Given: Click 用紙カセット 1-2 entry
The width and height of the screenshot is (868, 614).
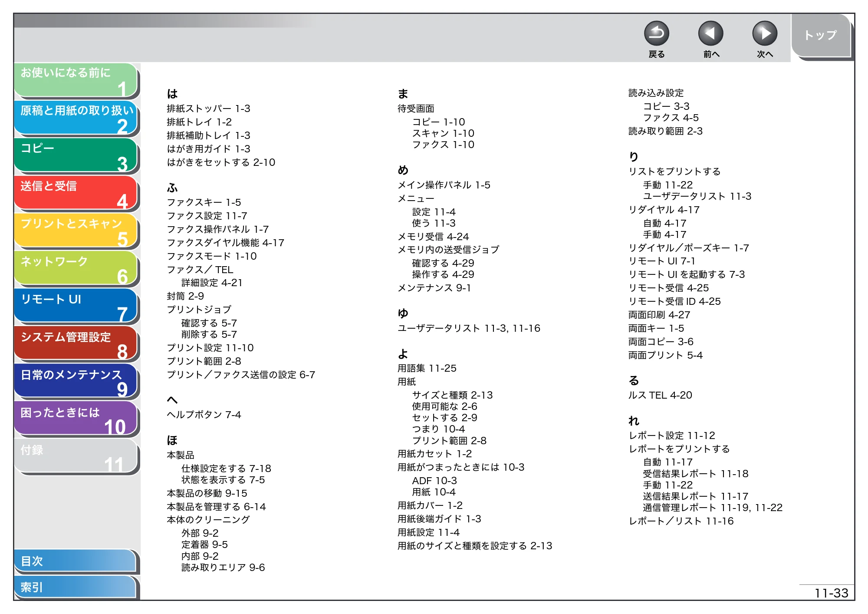Looking at the screenshot, I should [435, 454].
